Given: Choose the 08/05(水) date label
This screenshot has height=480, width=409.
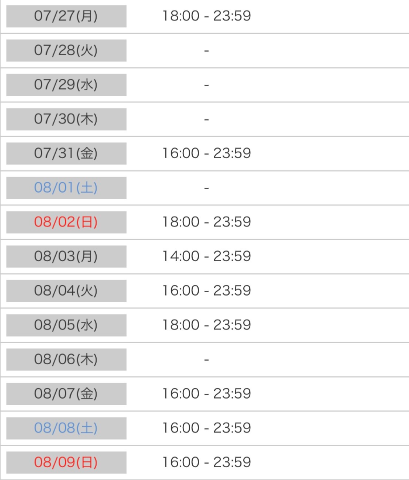Looking at the screenshot, I should [66, 325].
